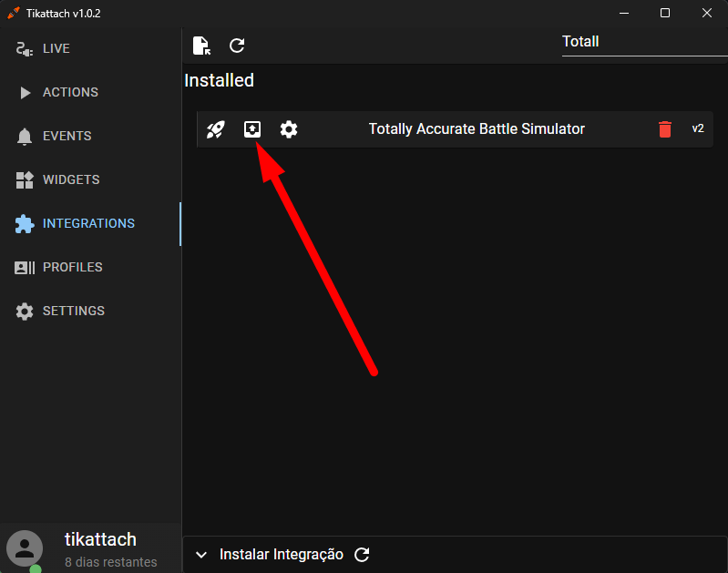Click the Totall search field
This screenshot has width=728, height=573.
pos(644,43)
